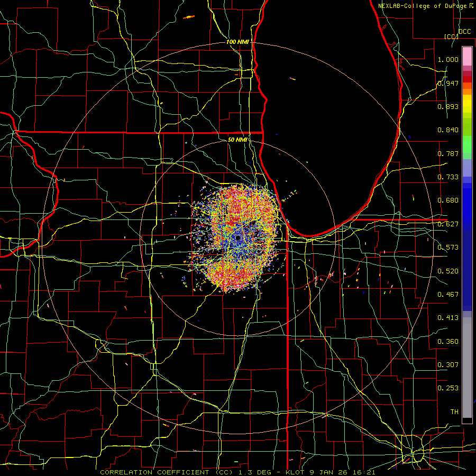476x476 pixels.
Task: Click the 50 NMI range ring label
Action: [237, 140]
